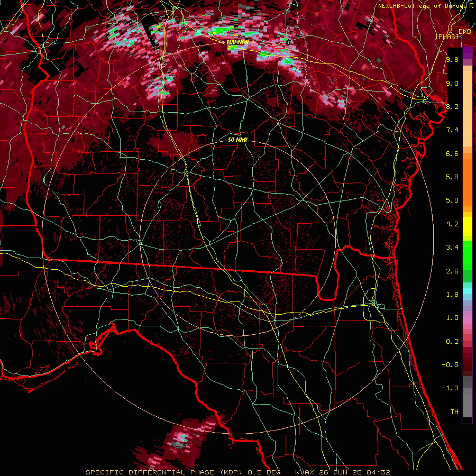The image size is (476, 476).
Task: Click the purple swatch at color bar top
Action: (x=467, y=53)
